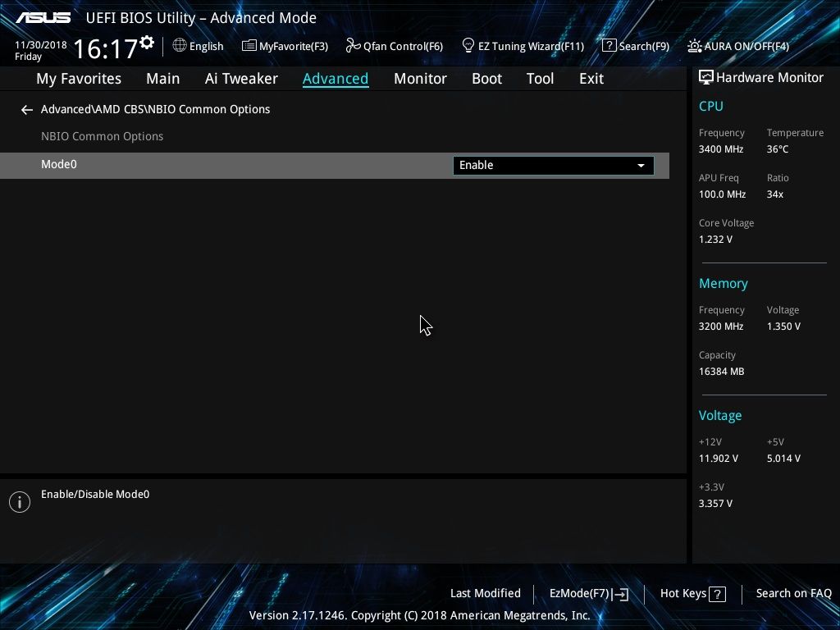
Task: Click +3.3V value 3.357 V
Action: (x=715, y=504)
